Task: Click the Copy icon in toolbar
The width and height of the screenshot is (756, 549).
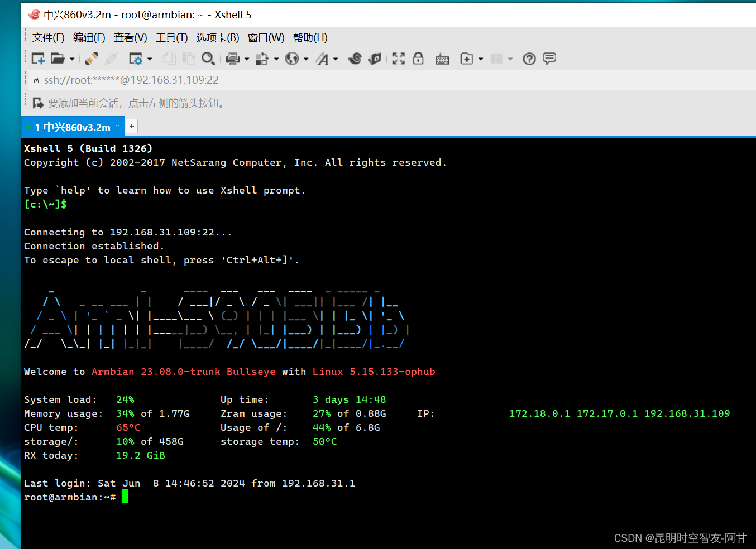Action: click(x=170, y=59)
